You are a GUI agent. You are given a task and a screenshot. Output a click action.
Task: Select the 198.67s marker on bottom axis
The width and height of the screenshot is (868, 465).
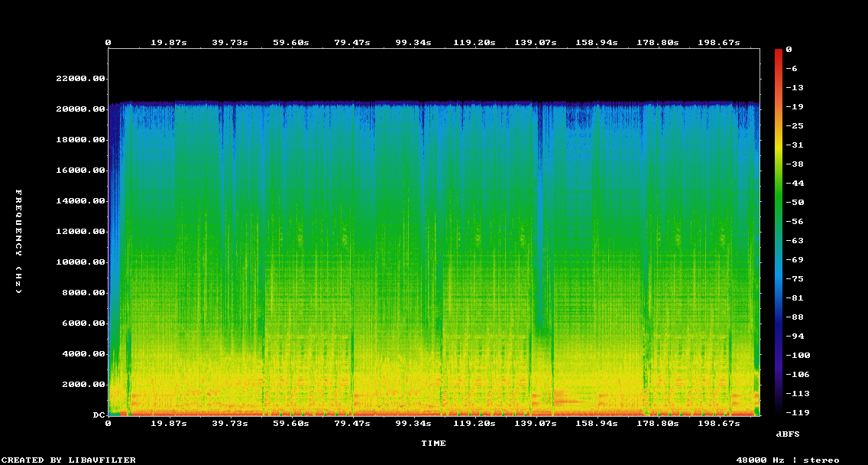(718, 424)
